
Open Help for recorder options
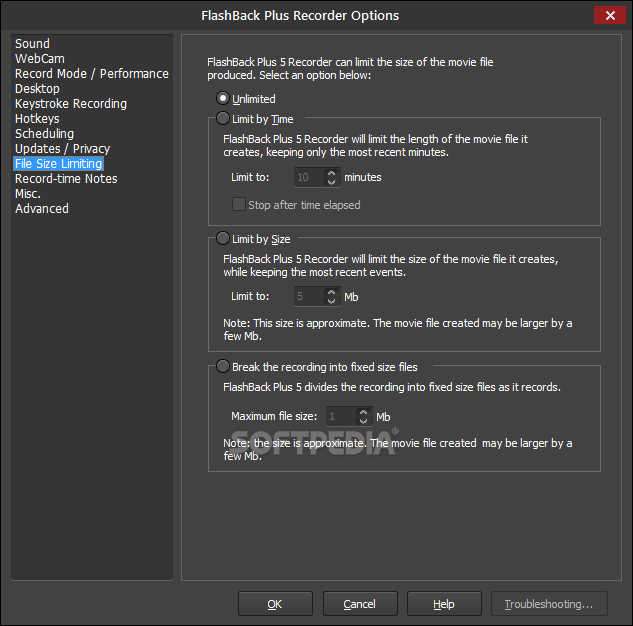click(x=444, y=604)
